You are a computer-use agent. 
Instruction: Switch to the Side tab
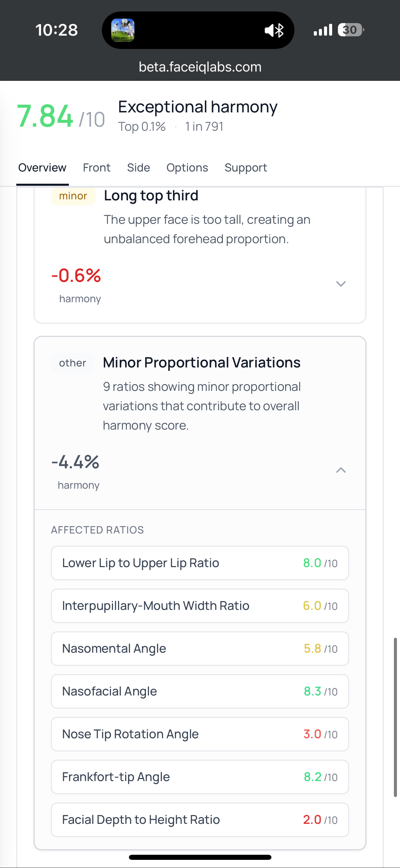(x=138, y=168)
